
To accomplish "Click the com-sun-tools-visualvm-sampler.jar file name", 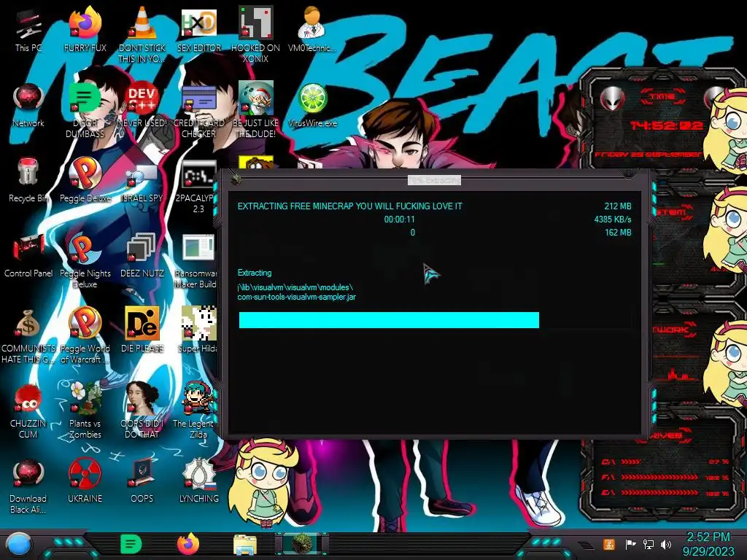I will click(296, 297).
